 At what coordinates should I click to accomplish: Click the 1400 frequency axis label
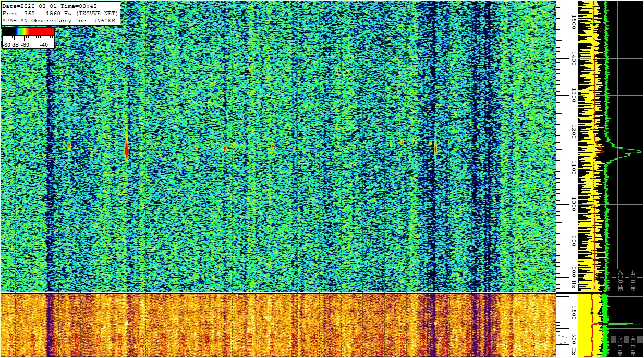574,58
